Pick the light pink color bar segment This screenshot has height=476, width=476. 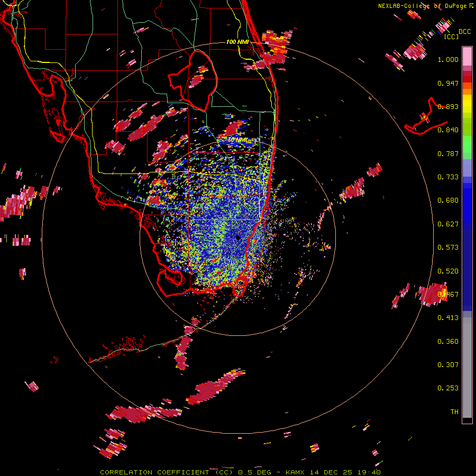(467, 56)
